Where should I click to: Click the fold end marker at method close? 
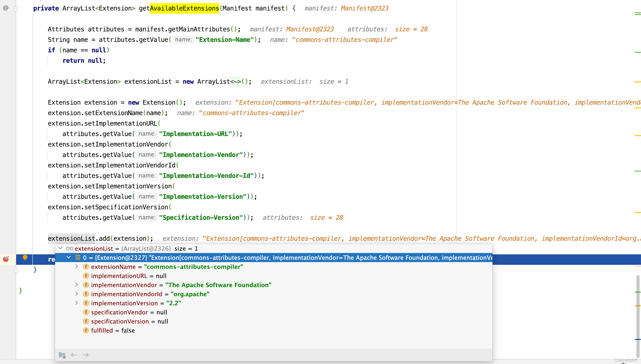[16, 270]
